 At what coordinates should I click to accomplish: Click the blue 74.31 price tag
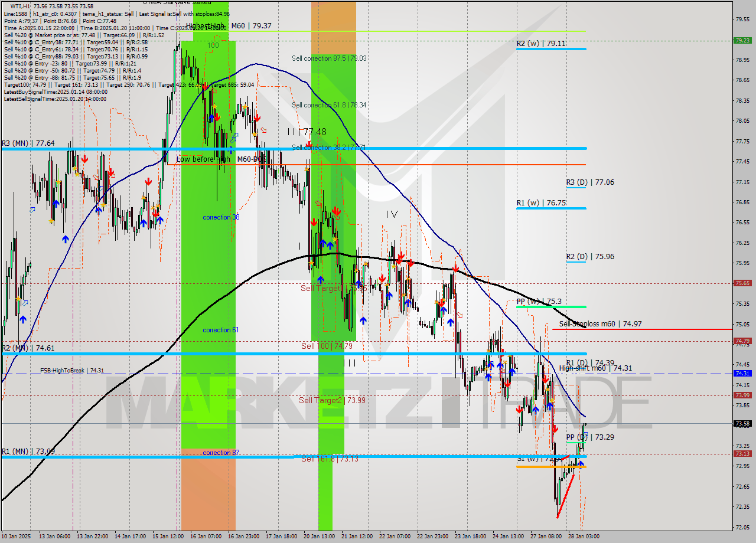point(742,374)
